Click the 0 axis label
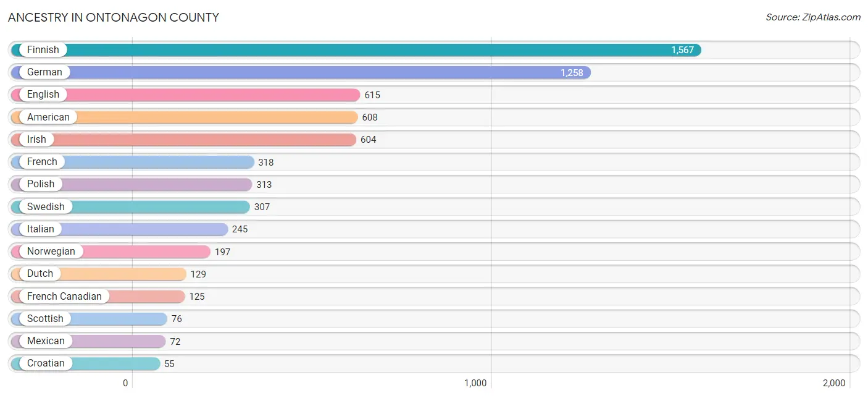This screenshot has height=398, width=868. click(x=125, y=383)
